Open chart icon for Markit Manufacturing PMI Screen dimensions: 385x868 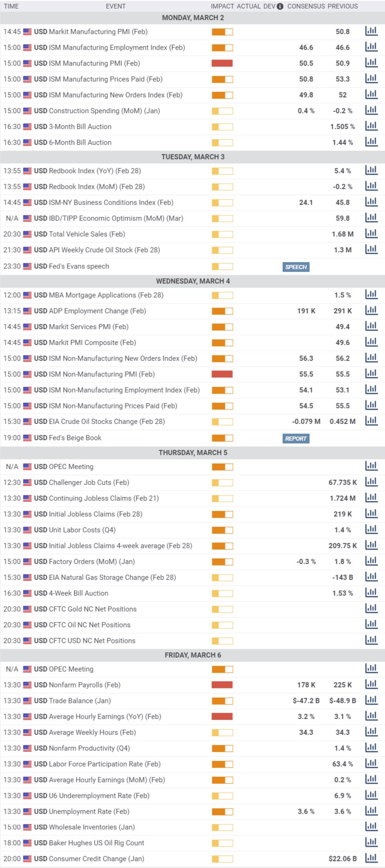(371, 31)
